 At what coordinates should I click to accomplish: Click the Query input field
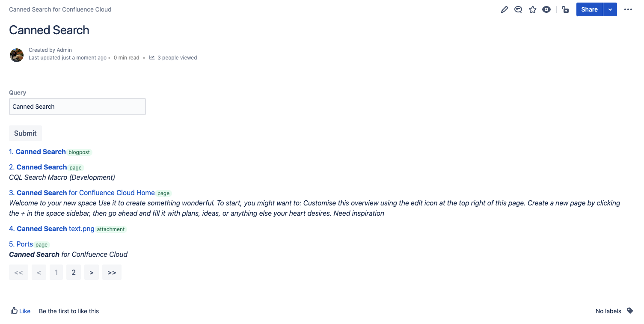point(77,107)
